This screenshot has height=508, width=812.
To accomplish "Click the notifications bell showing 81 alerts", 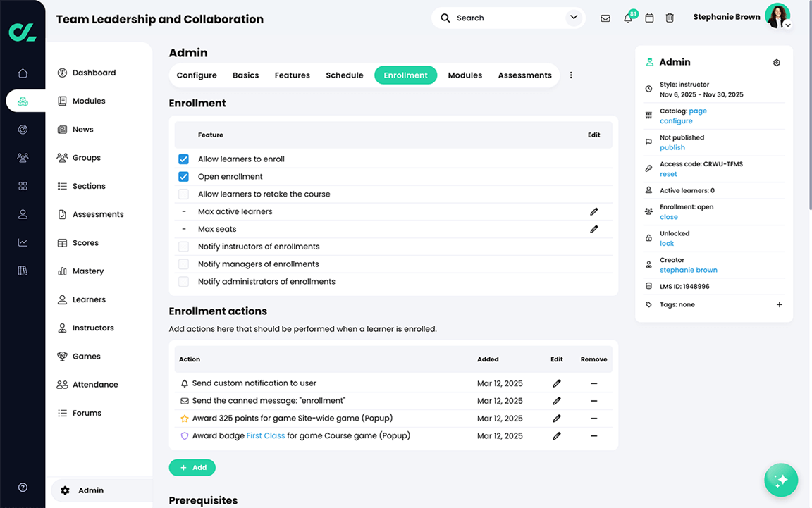I will pos(627,18).
